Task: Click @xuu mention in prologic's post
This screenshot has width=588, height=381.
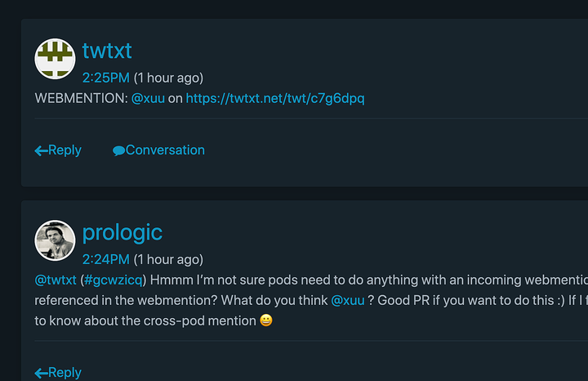Action: [x=348, y=300]
